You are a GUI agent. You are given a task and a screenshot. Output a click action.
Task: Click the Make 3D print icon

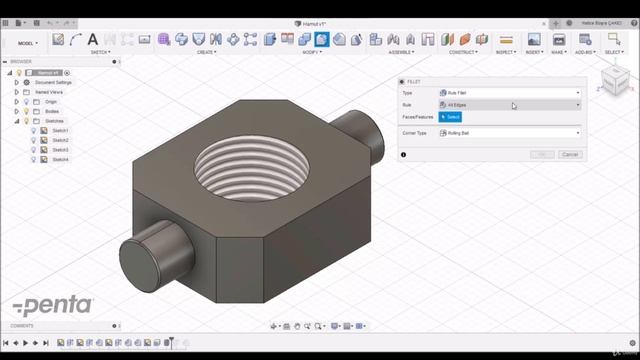pyautogui.click(x=559, y=39)
